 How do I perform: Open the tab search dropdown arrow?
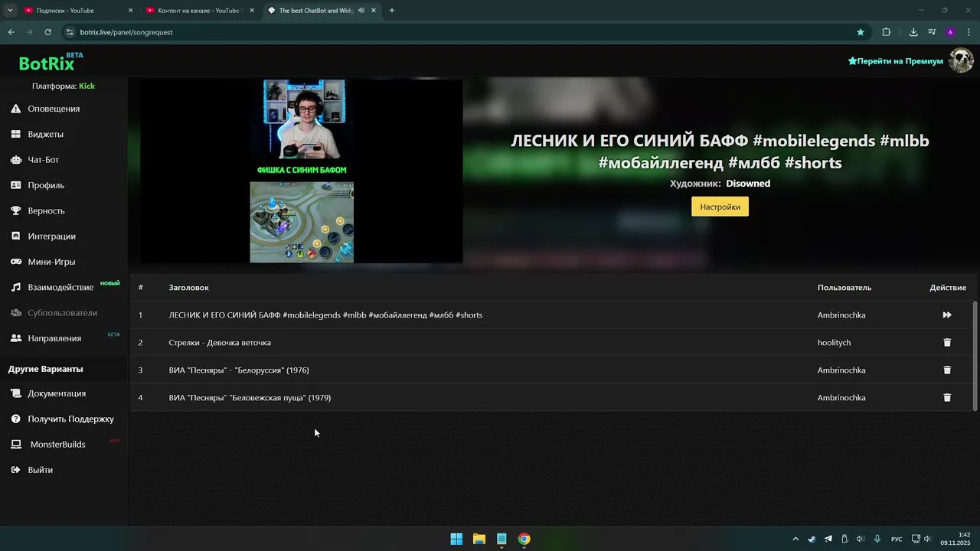[10, 11]
